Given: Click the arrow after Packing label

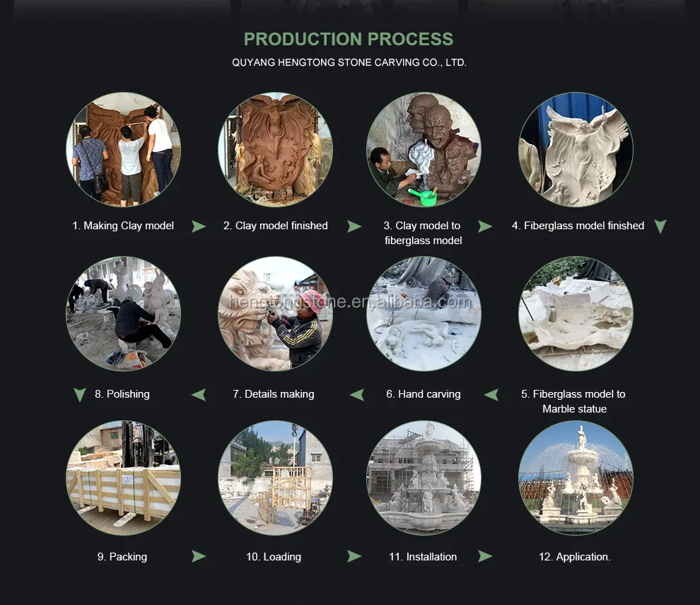Looking at the screenshot, I should [x=199, y=556].
